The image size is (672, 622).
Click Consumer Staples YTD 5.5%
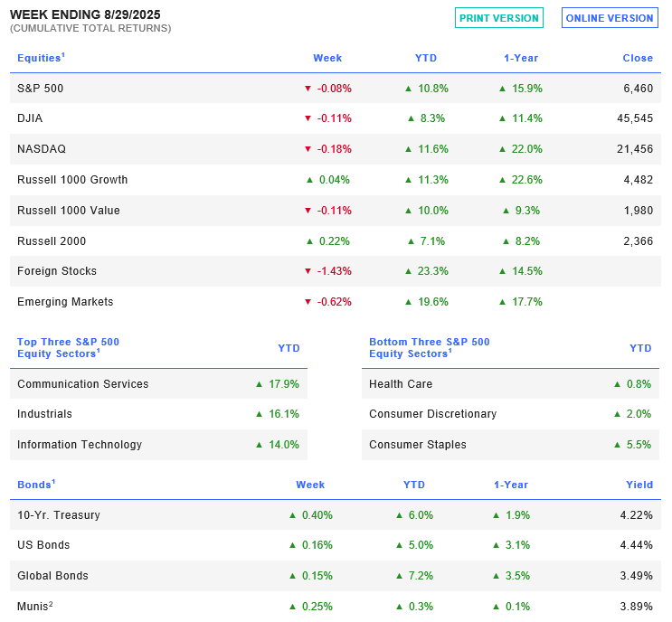[x=639, y=445]
